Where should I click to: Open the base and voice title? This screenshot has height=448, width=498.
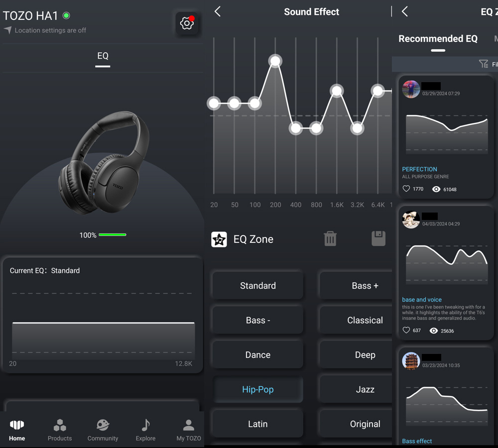422,299
